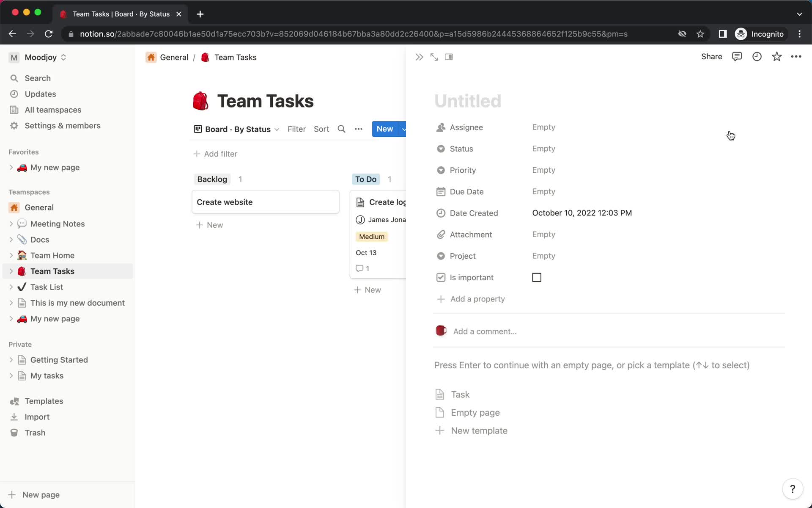This screenshot has width=812, height=508.
Task: Click the Add a comment input field
Action: point(485,331)
